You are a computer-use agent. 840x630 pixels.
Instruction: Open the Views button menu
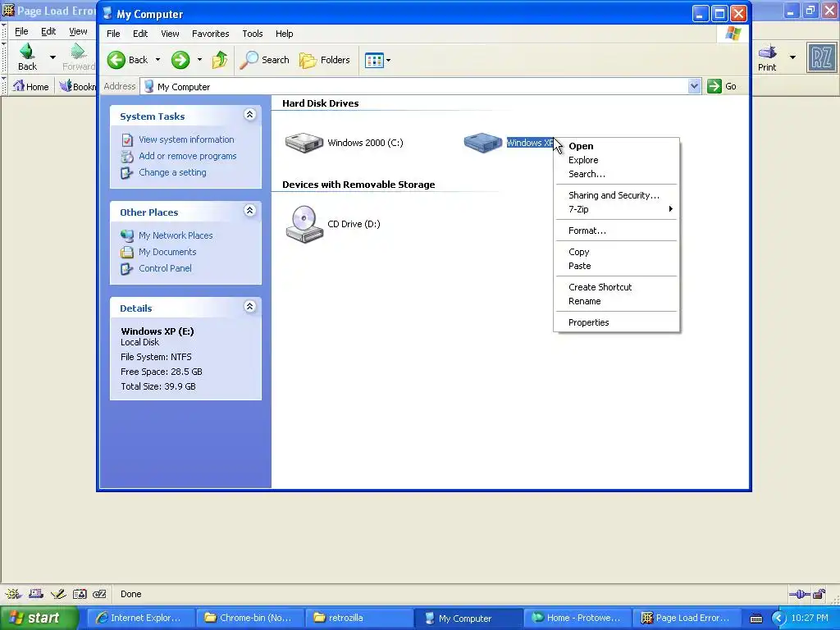[377, 60]
